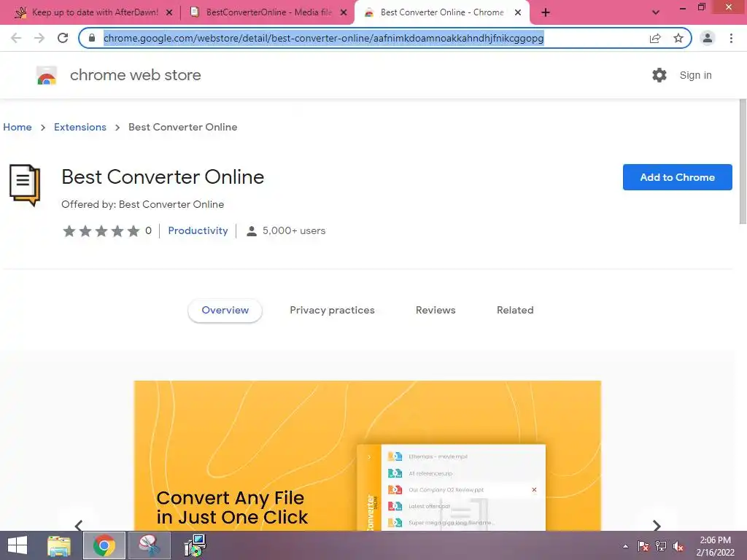Click the Chrome taskbar icon
The width and height of the screenshot is (747, 560).
104,545
